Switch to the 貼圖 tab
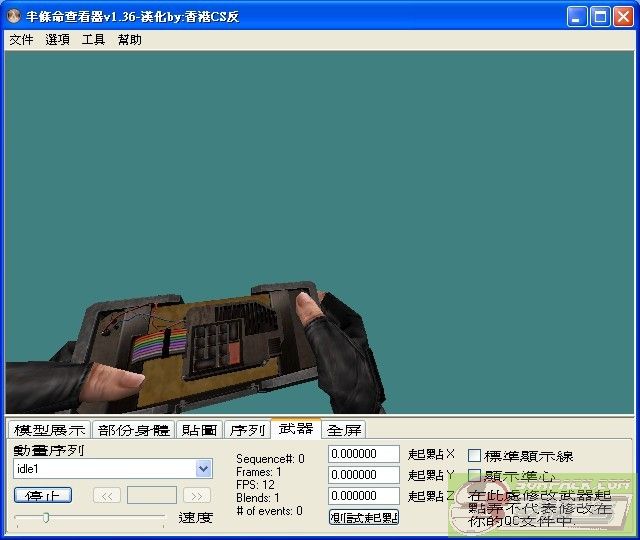 (x=199, y=430)
